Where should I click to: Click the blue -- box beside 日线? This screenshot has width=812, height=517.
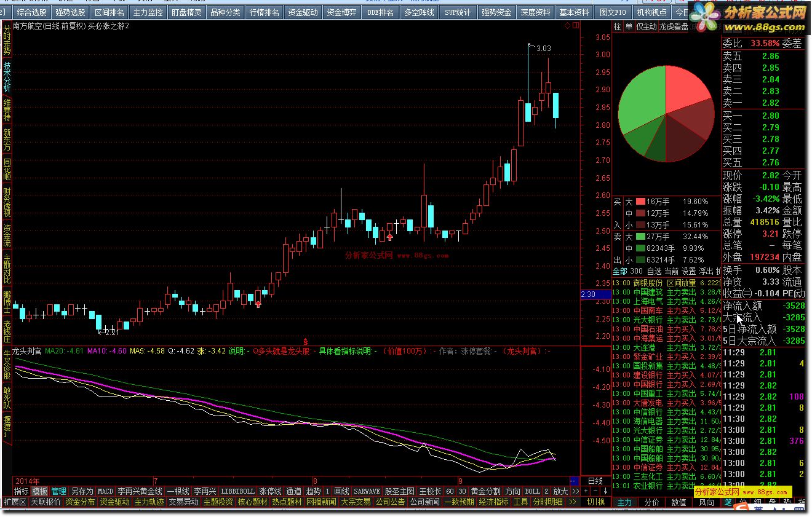coord(575,481)
